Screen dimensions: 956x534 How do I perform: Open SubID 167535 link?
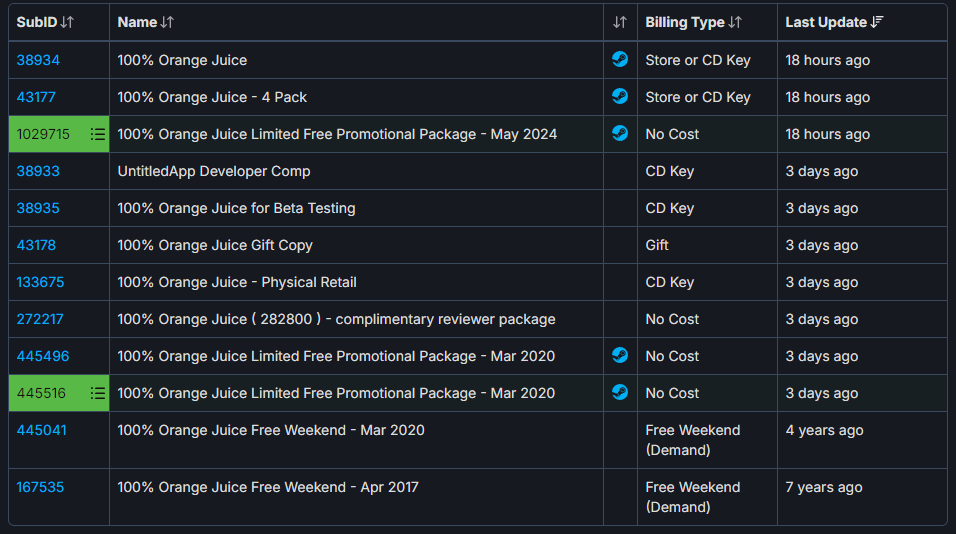click(40, 488)
